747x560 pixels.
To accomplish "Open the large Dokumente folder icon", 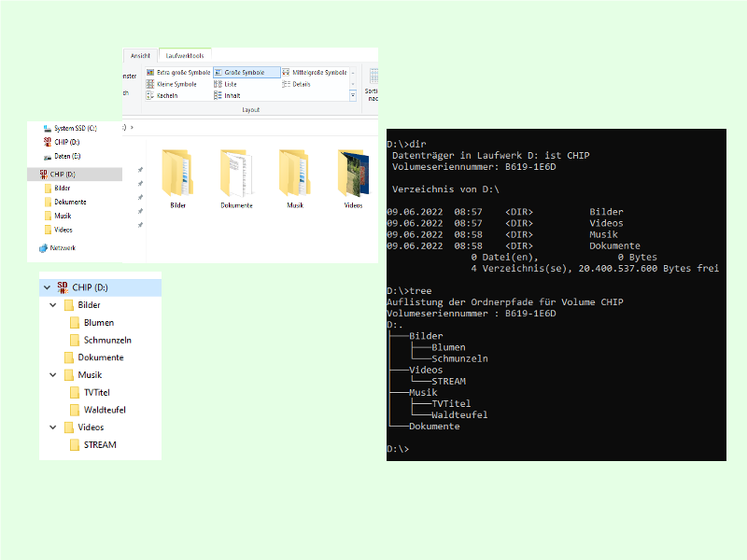I will point(236,179).
